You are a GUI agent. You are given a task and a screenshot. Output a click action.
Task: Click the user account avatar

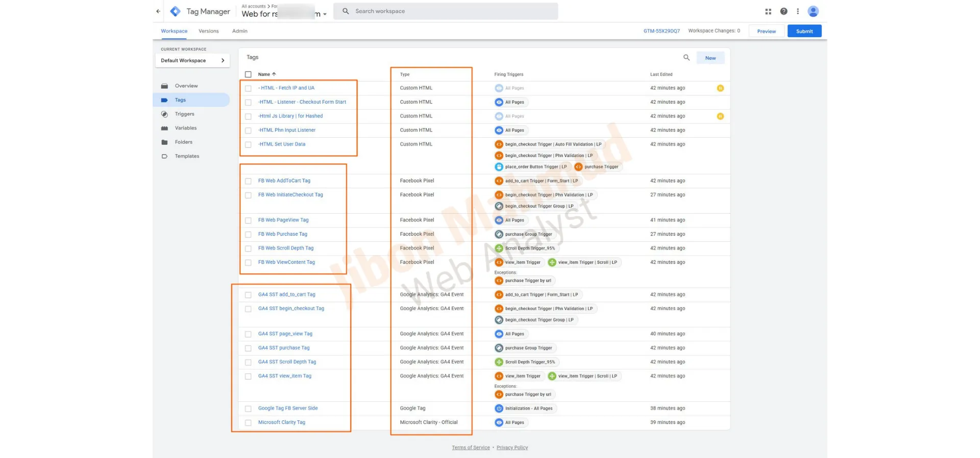813,11
